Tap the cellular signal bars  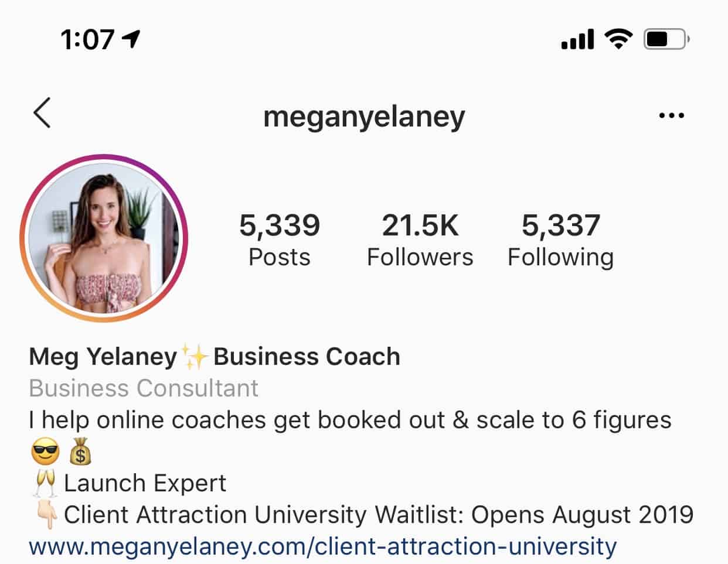pyautogui.click(x=577, y=40)
